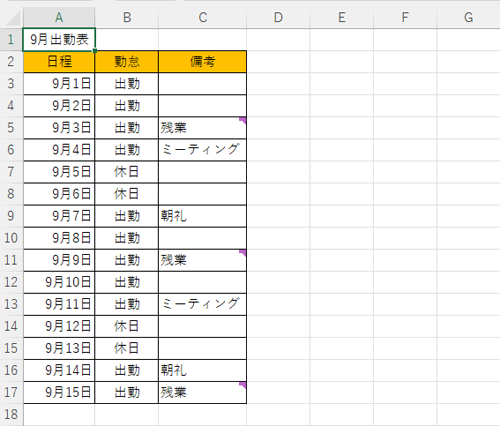The height and width of the screenshot is (426, 500).
Task: Click the 9月3日 date cell
Action: tap(59, 128)
